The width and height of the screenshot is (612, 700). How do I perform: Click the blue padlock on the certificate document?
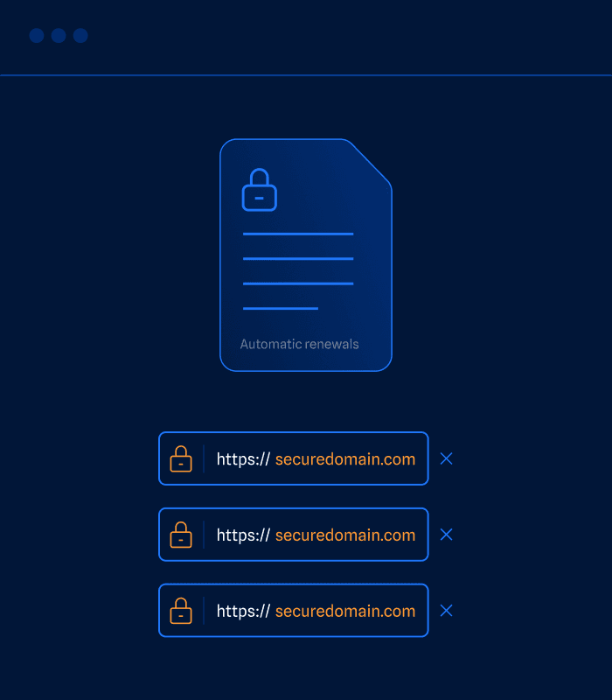(259, 191)
